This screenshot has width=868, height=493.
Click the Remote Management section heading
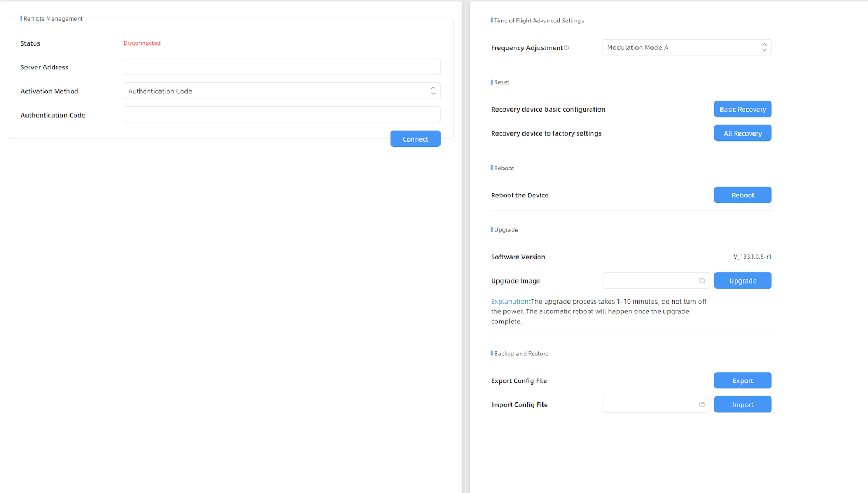(53, 19)
